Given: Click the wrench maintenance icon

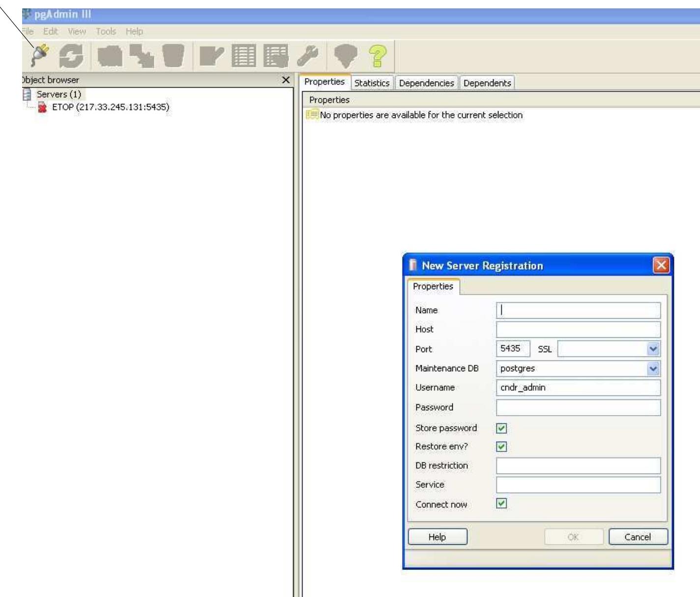Looking at the screenshot, I should point(307,56).
